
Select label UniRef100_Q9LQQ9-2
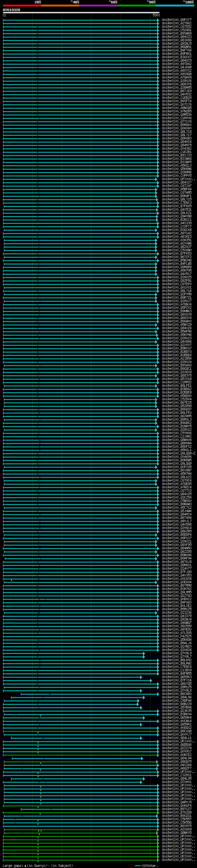[x=179, y=453]
